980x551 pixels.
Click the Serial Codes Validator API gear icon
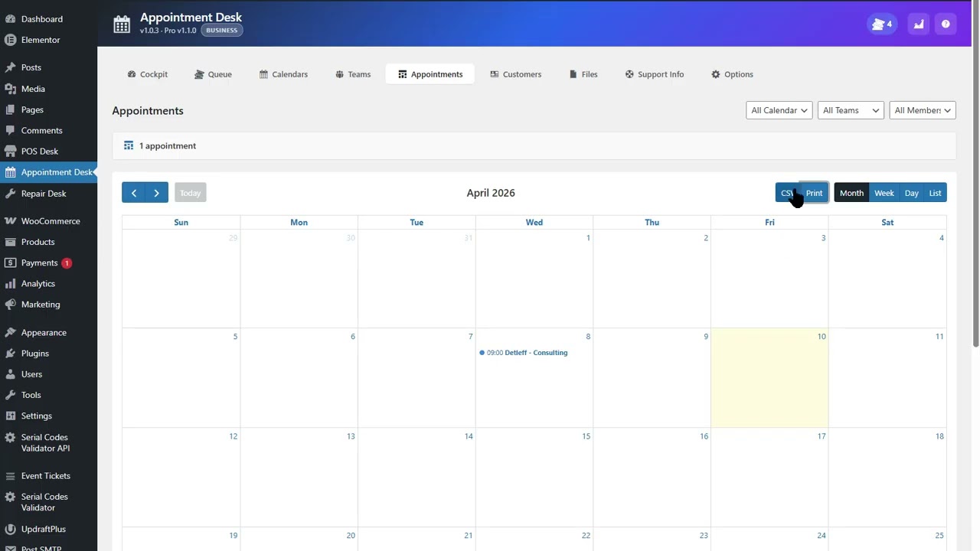[10, 438]
